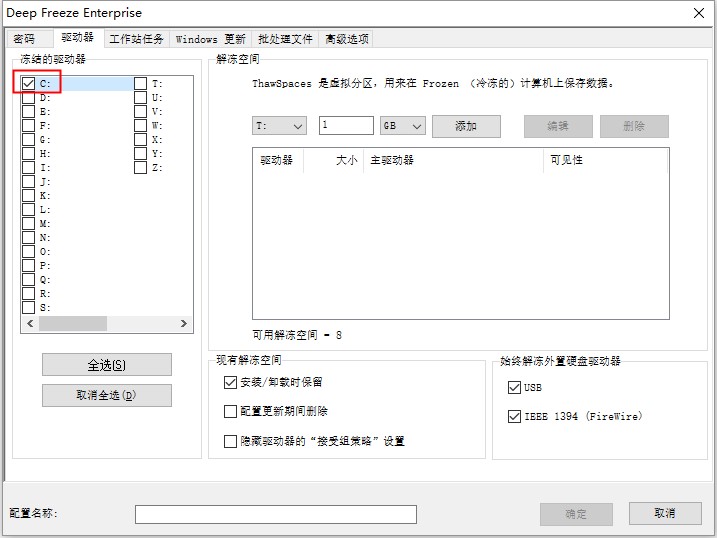The image size is (717, 538).
Task: Check the I: drive checkbox
Action: point(28,168)
